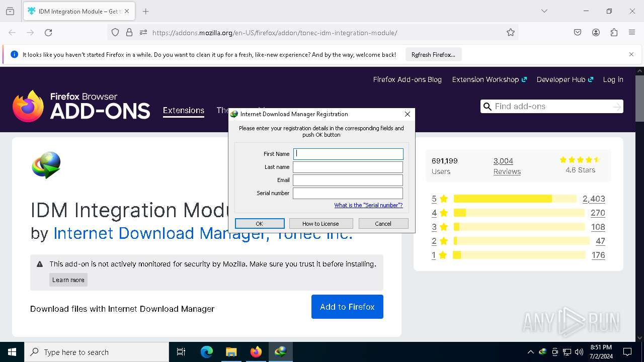The height and width of the screenshot is (362, 644).
Task: Open File Explorer from taskbar
Action: 231,352
